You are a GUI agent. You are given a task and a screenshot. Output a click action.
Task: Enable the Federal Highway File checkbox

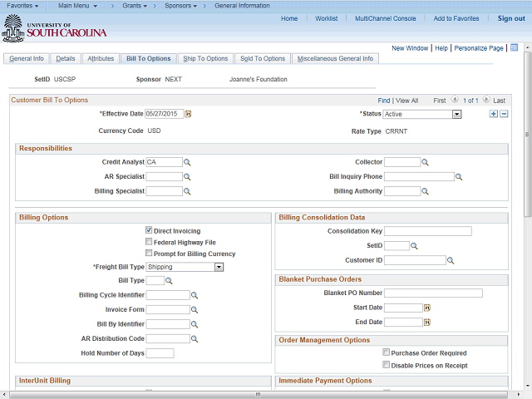click(149, 242)
